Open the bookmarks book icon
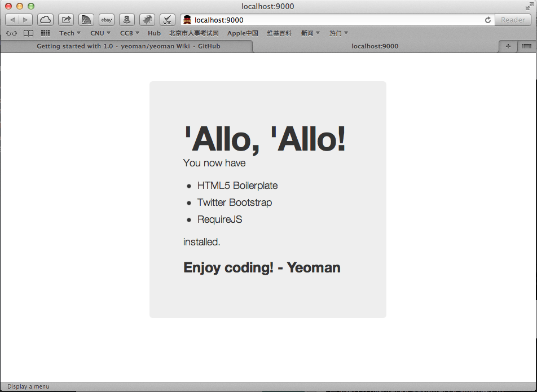The image size is (537, 392). click(x=28, y=33)
